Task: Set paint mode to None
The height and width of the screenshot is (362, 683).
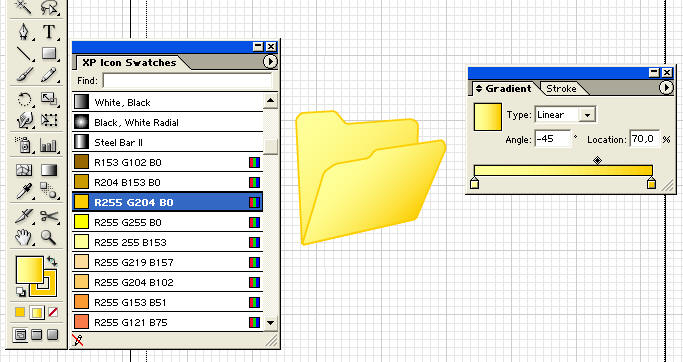Action: coord(53,312)
